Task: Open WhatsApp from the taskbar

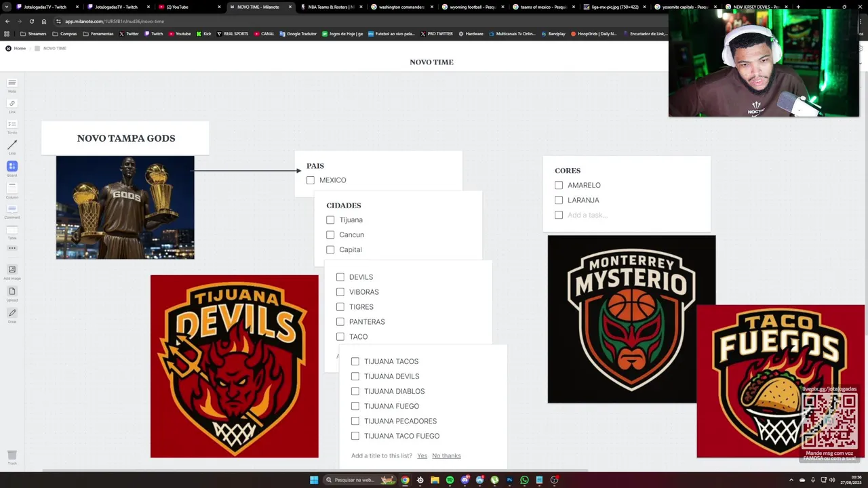Action: pyautogui.click(x=524, y=480)
